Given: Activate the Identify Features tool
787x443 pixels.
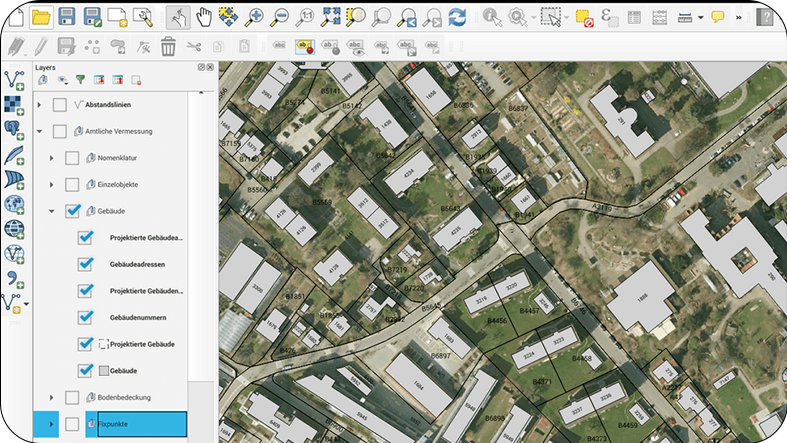Looking at the screenshot, I should [492, 17].
